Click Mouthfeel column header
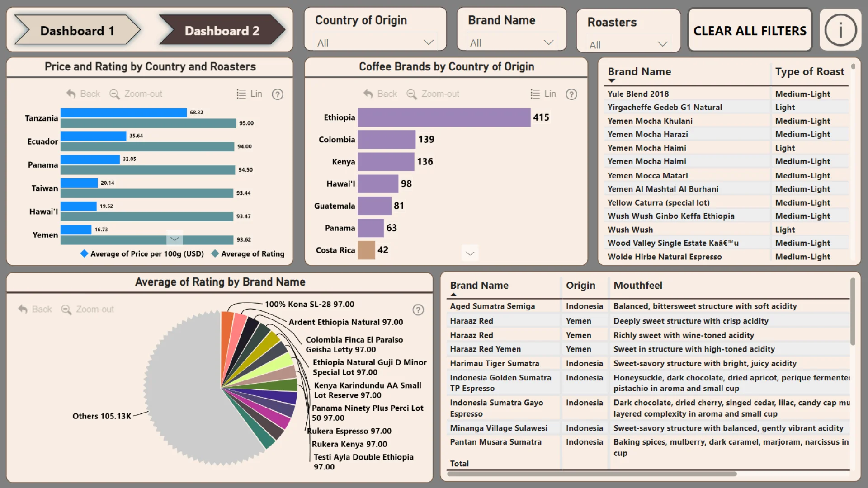 coord(638,286)
